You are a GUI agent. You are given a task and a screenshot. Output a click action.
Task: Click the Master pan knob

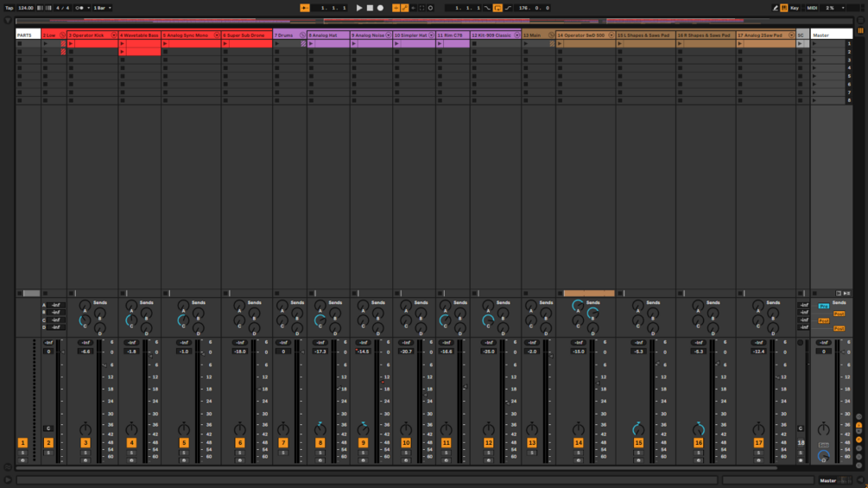pos(824,428)
